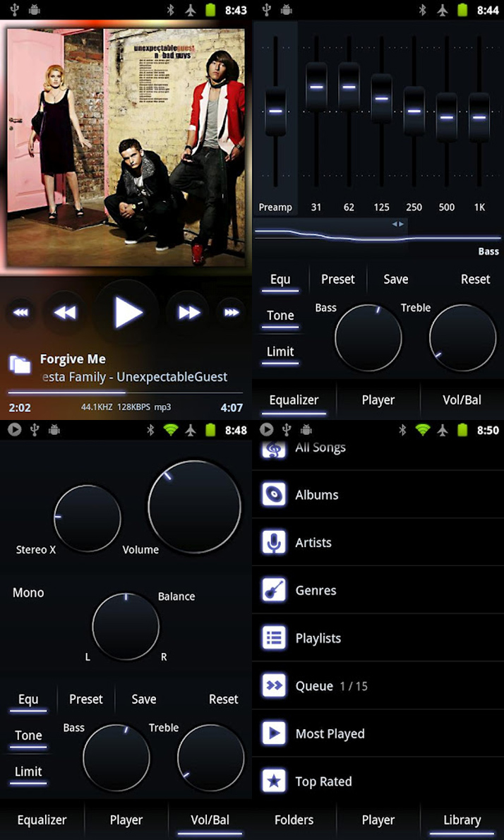This screenshot has width=504, height=840.
Task: Click the play notification icon at 8:50 status bar
Action: pos(266,430)
